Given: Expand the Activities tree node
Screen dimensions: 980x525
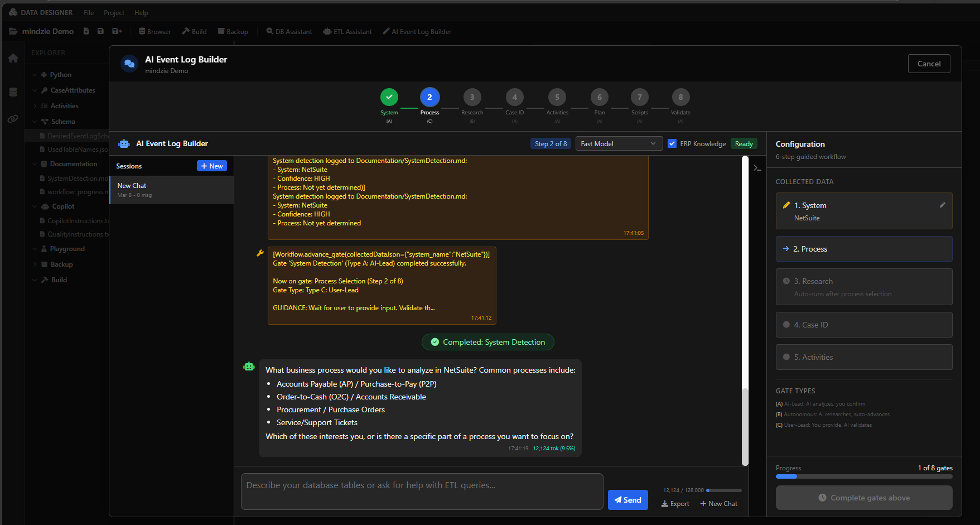Looking at the screenshot, I should 35,106.
